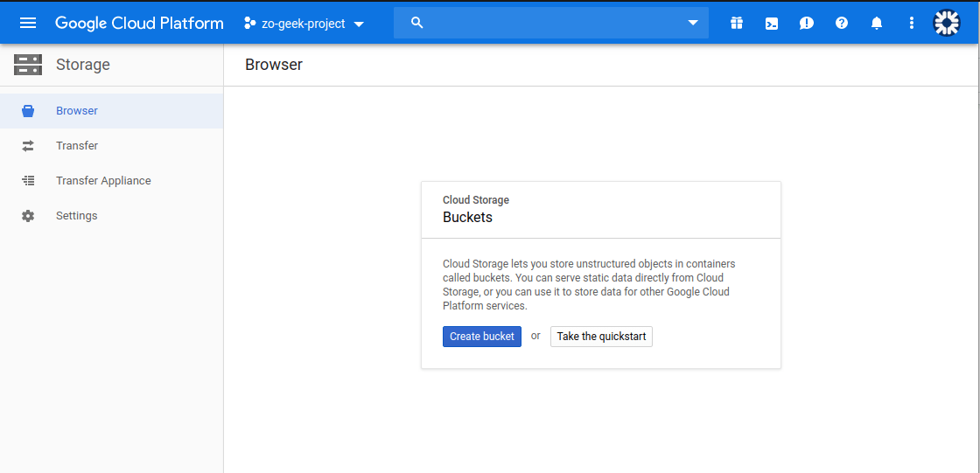This screenshot has height=473, width=980.
Task: Show notifications bell icon
Action: click(877, 23)
